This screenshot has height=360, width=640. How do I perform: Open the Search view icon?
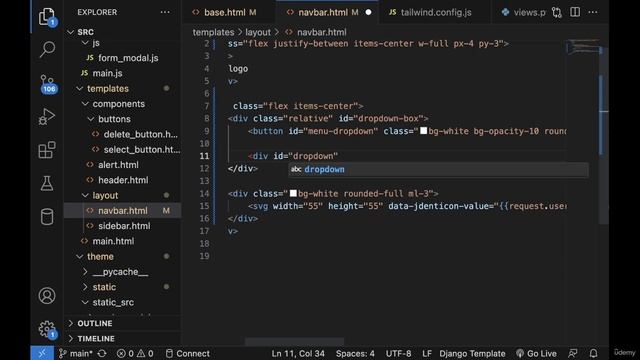point(47,49)
